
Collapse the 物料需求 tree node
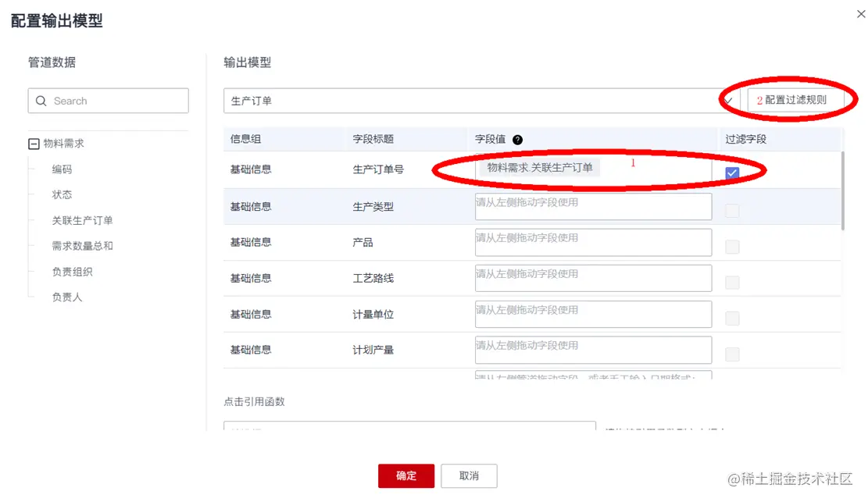tap(34, 144)
